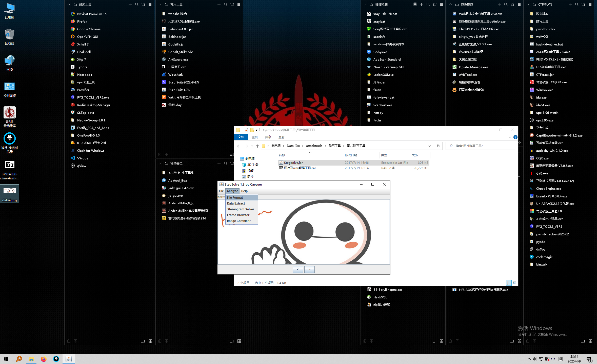Open Navicat Premium 15
The width and height of the screenshot is (597, 364).
[x=91, y=14]
